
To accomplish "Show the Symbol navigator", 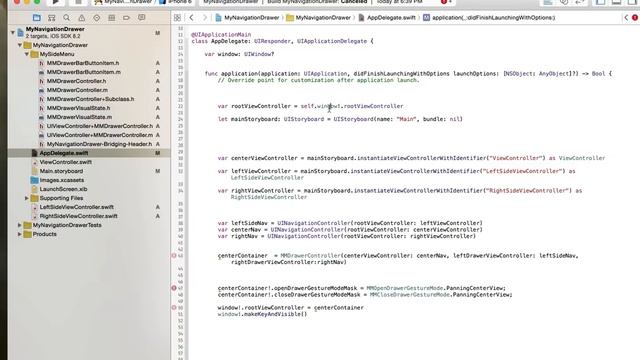I will [x=51, y=18].
